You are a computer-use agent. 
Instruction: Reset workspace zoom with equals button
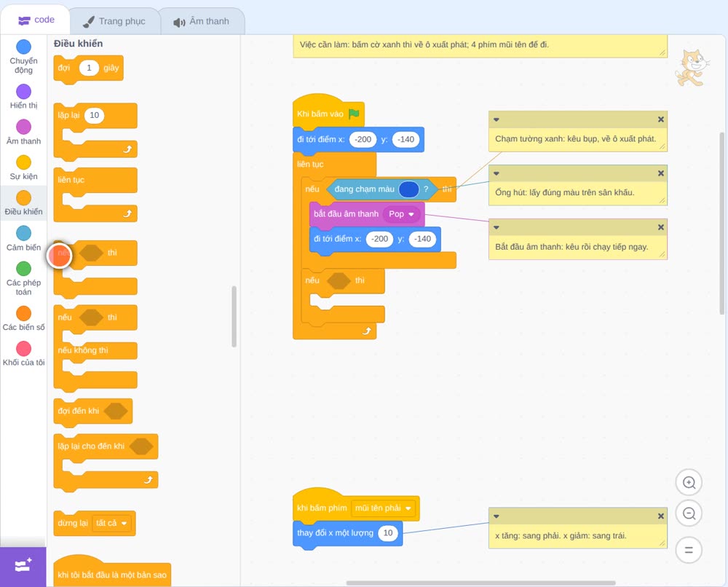click(689, 550)
